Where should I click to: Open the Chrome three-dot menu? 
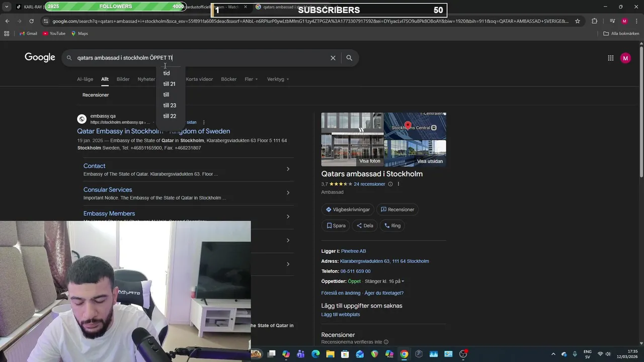[635, 21]
